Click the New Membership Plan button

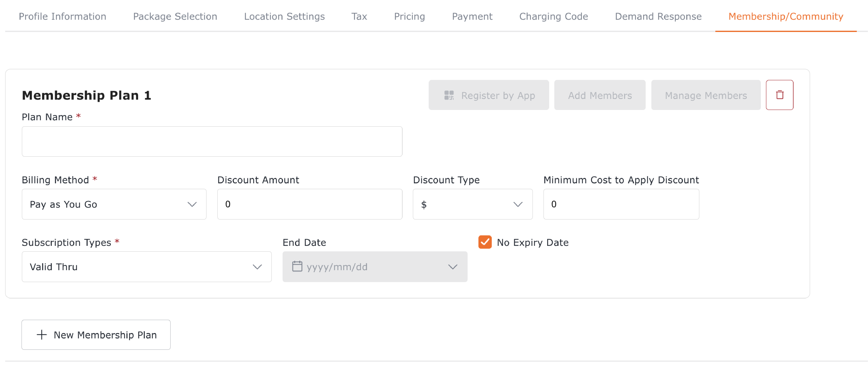tap(96, 335)
